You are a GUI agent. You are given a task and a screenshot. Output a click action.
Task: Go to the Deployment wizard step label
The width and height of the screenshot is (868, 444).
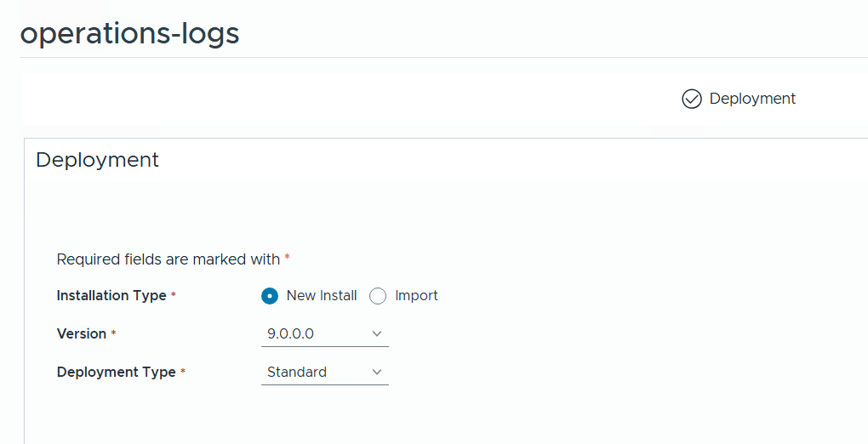coord(752,99)
